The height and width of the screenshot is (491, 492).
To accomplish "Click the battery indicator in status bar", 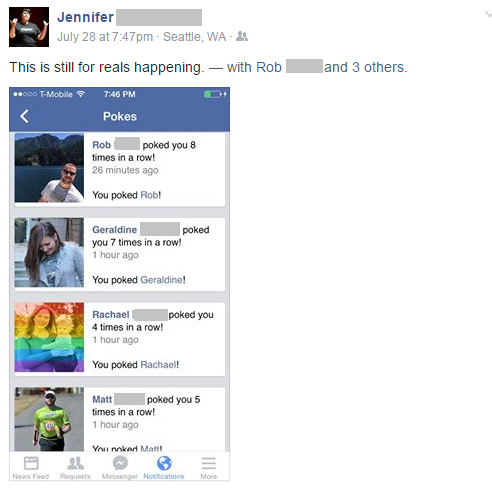I will tap(213, 94).
